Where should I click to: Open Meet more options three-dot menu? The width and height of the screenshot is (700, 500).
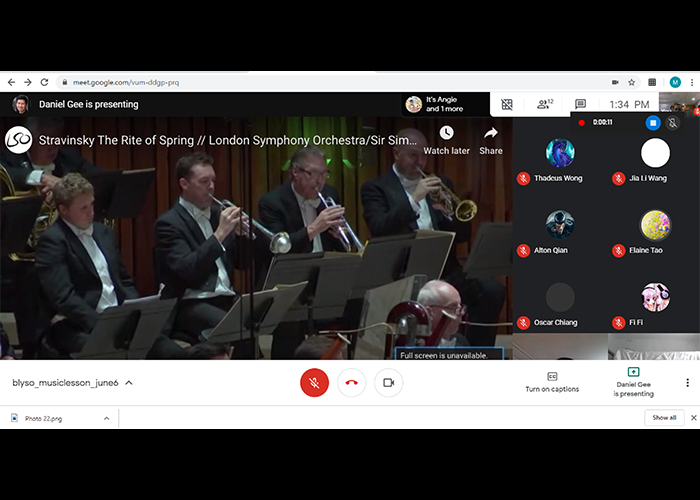688,383
